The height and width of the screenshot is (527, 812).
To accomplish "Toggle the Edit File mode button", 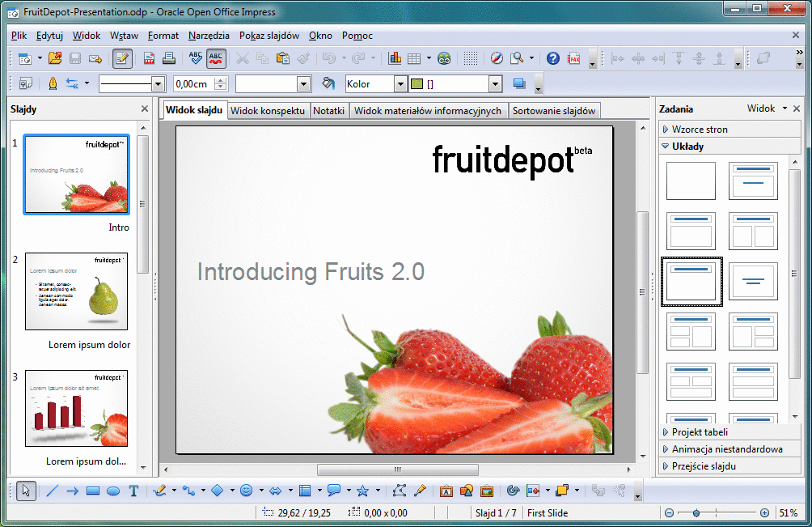I will tap(122, 58).
